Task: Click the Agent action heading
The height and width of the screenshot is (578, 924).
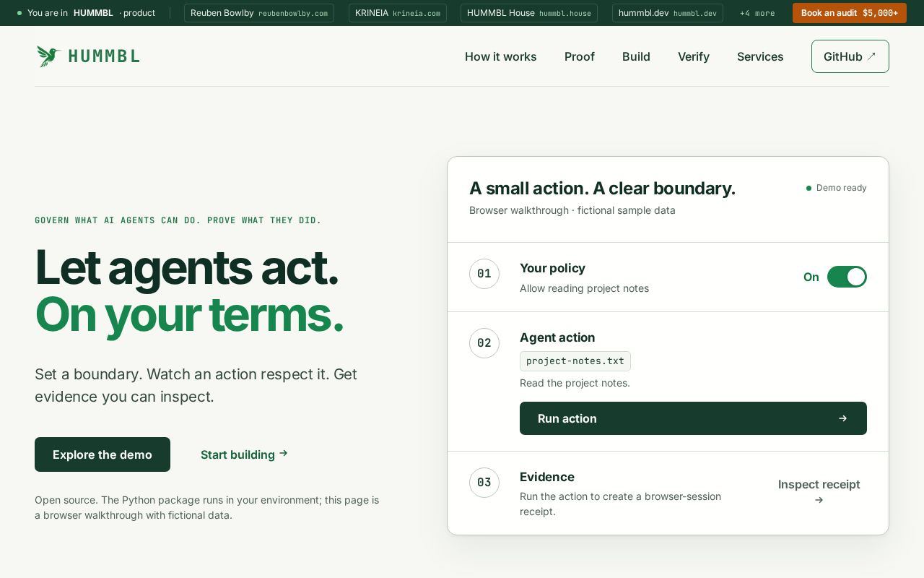Action: [x=557, y=337]
